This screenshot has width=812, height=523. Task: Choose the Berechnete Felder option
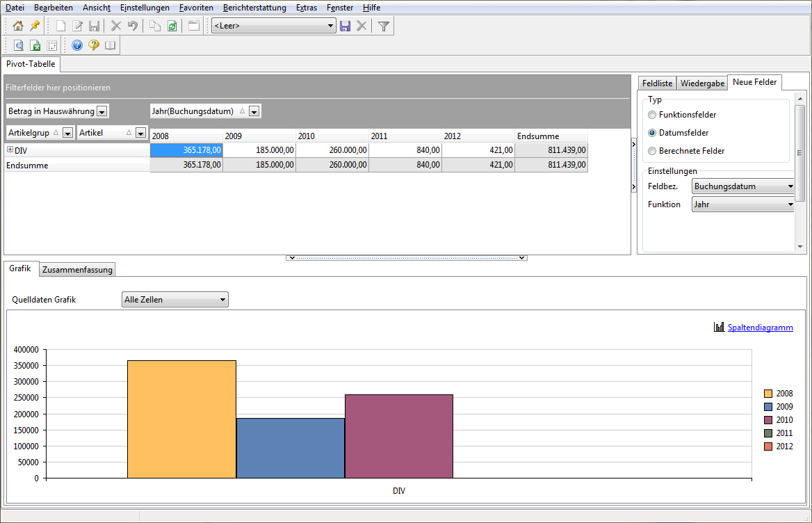[652, 151]
